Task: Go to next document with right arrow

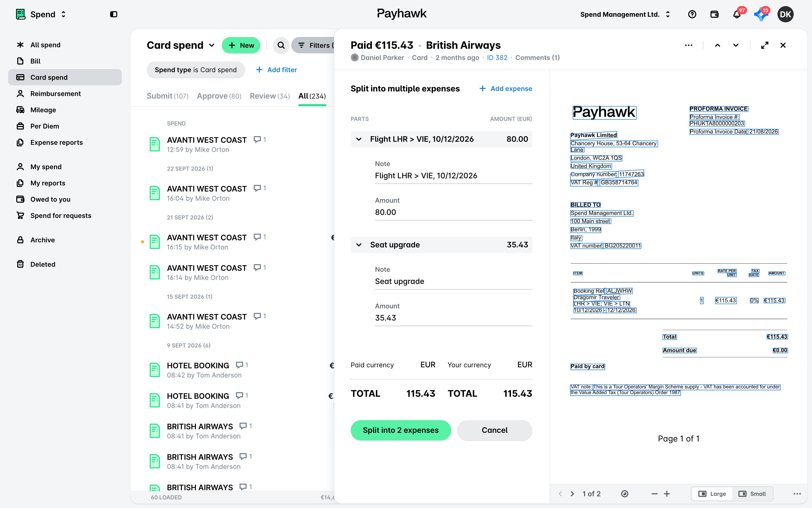Action: tap(572, 494)
